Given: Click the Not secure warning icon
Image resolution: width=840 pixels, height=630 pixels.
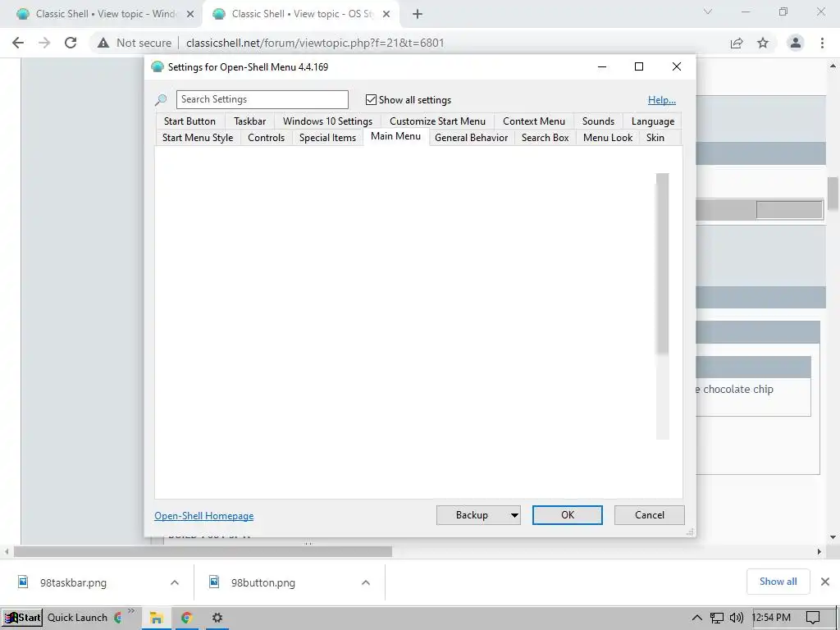Looking at the screenshot, I should click(x=103, y=43).
